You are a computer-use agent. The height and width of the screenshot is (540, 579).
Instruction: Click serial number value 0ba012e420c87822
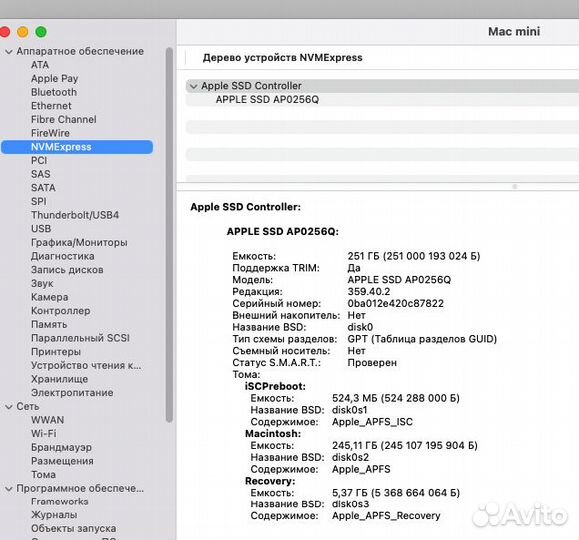click(x=395, y=304)
